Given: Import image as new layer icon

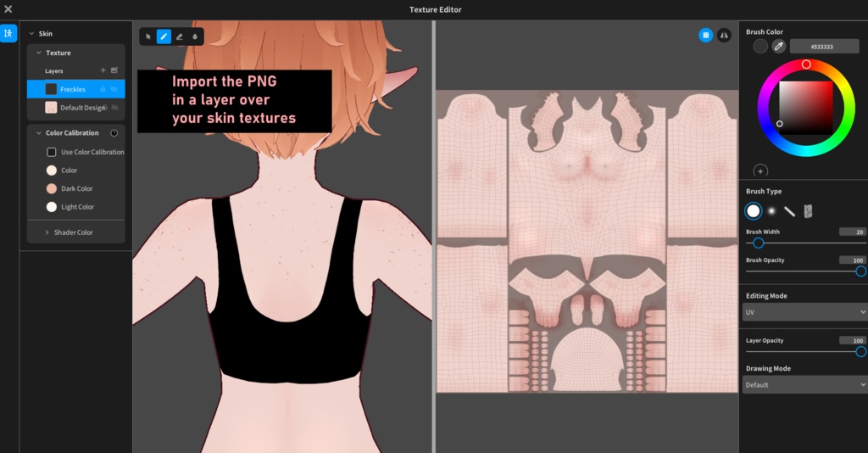Looking at the screenshot, I should 114,70.
